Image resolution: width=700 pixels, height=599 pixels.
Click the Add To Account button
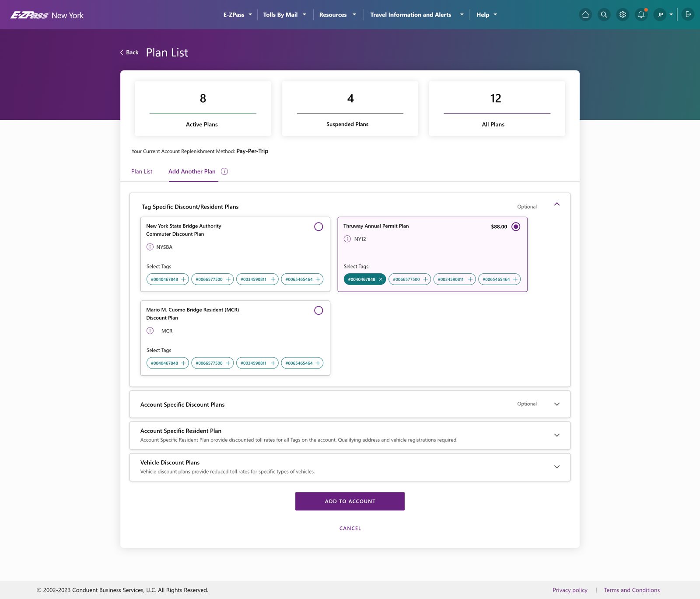tap(350, 501)
